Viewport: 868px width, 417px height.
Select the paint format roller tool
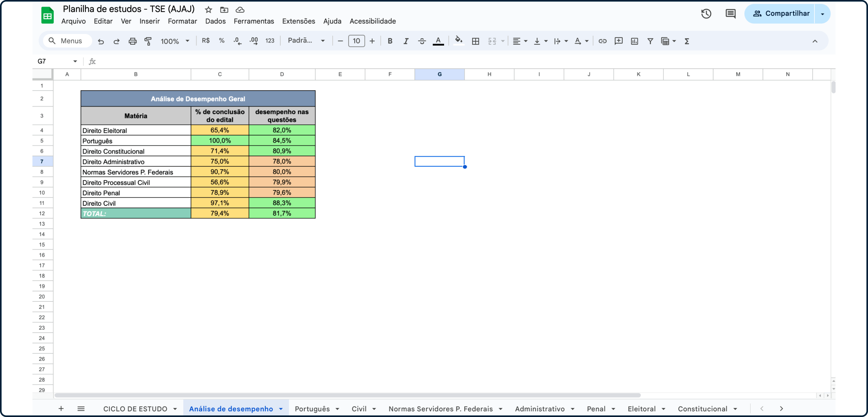(x=148, y=41)
